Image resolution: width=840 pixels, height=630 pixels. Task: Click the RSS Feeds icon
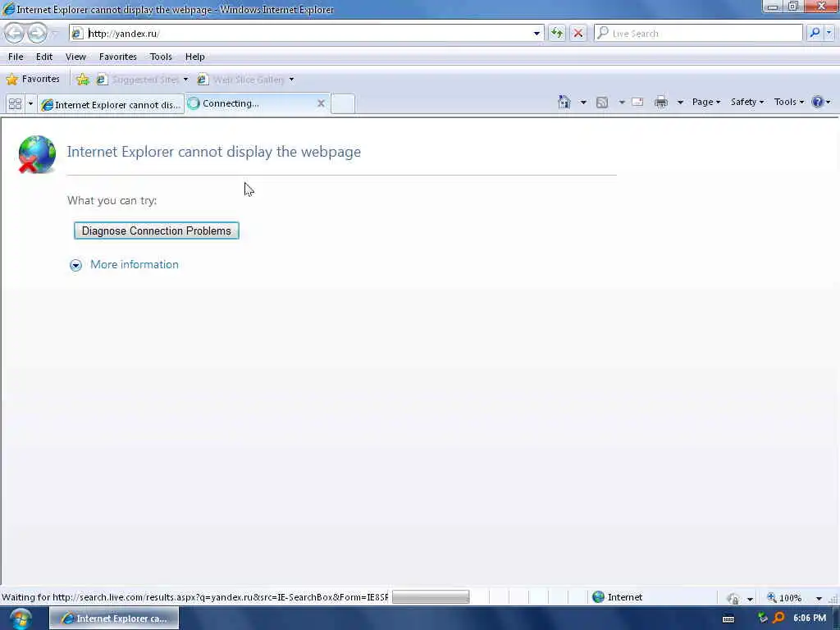tap(602, 102)
